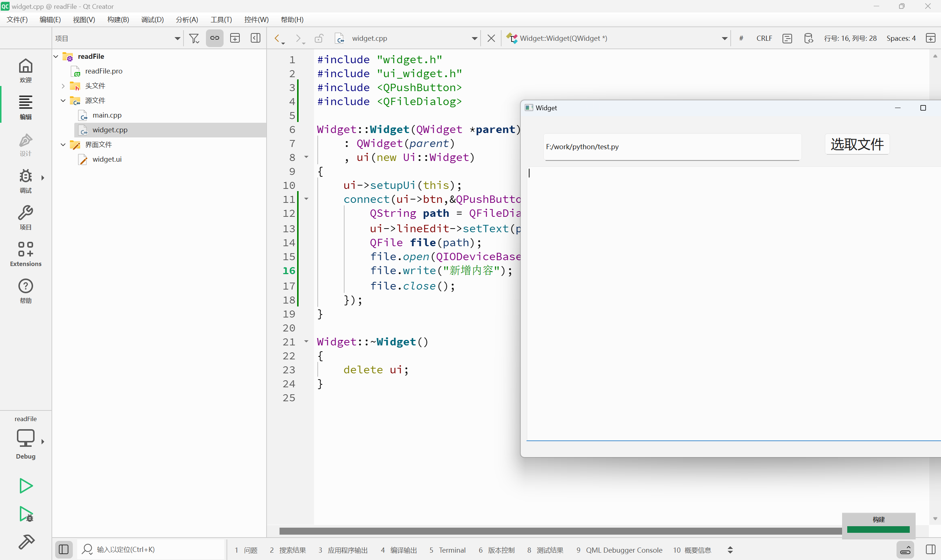Screen dimensions: 941x560
Task: Click the filter tree icon
Action: pyautogui.click(x=194, y=38)
